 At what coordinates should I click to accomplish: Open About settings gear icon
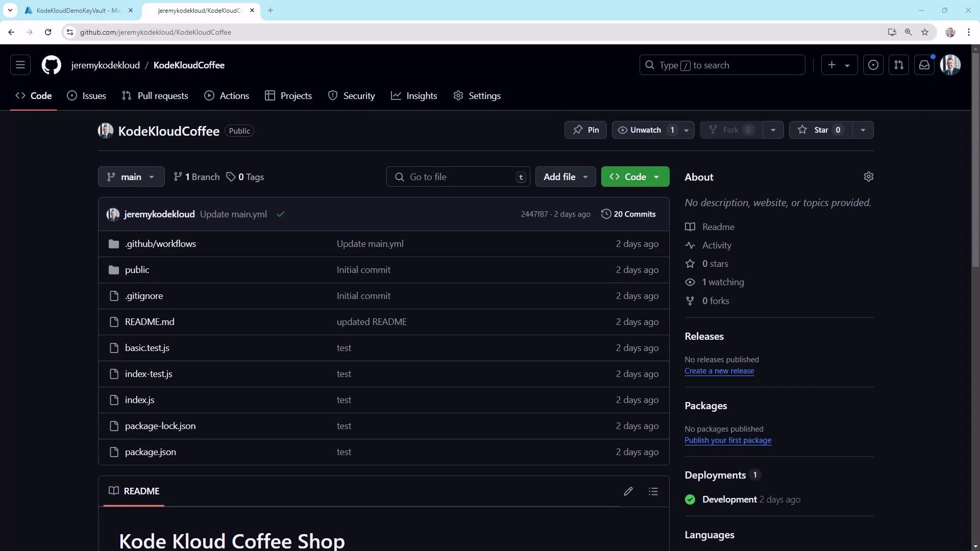869,177
